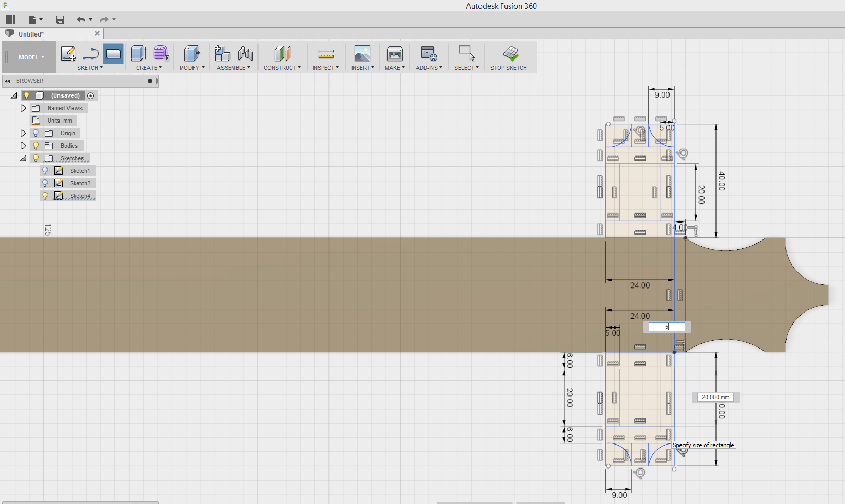Select the Line sketch tool

91,54
